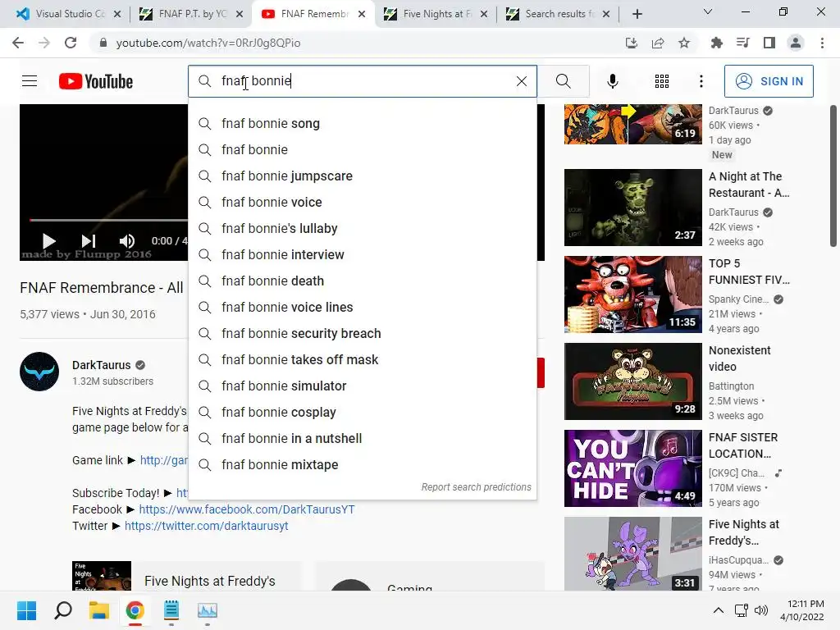
Task: Sign in to YouTube
Action: [x=768, y=81]
